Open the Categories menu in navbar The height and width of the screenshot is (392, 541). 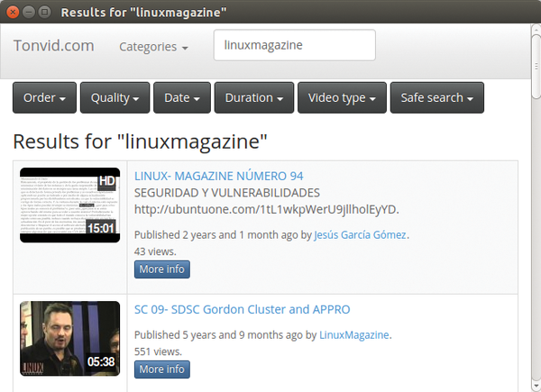[x=153, y=47]
